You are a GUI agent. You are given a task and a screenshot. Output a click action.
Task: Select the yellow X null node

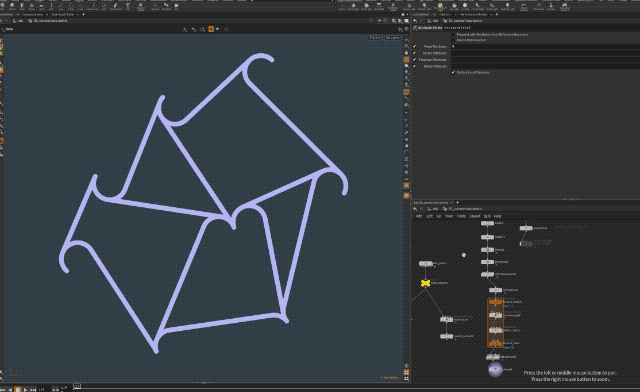pyautogui.click(x=425, y=283)
